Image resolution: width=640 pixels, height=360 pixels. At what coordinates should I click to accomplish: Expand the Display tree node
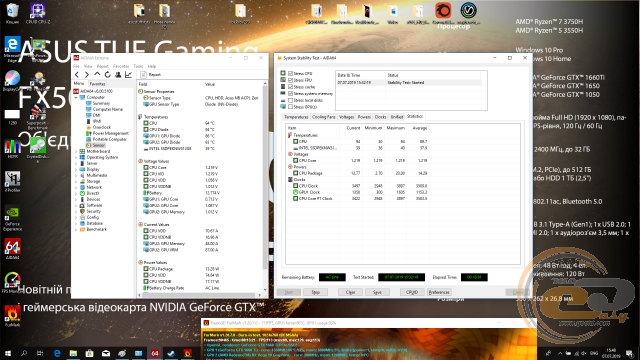pos(76,169)
